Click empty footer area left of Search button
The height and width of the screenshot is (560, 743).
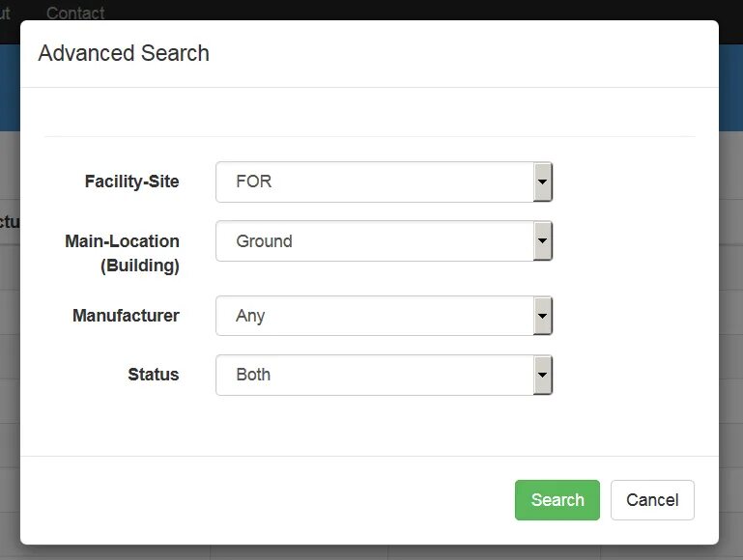(x=271, y=500)
